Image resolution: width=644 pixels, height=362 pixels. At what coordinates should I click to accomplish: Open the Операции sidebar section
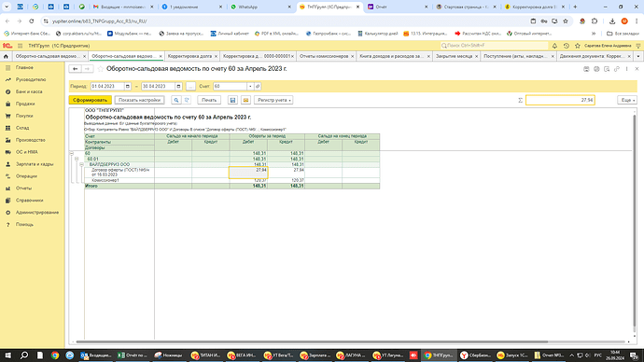(26, 176)
